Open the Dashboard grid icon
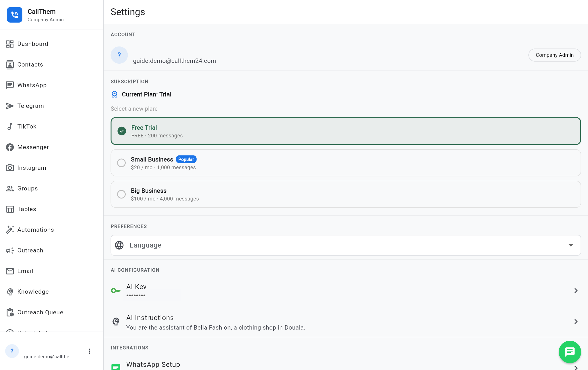Screen dimensions: 588x370 (x=10, y=44)
